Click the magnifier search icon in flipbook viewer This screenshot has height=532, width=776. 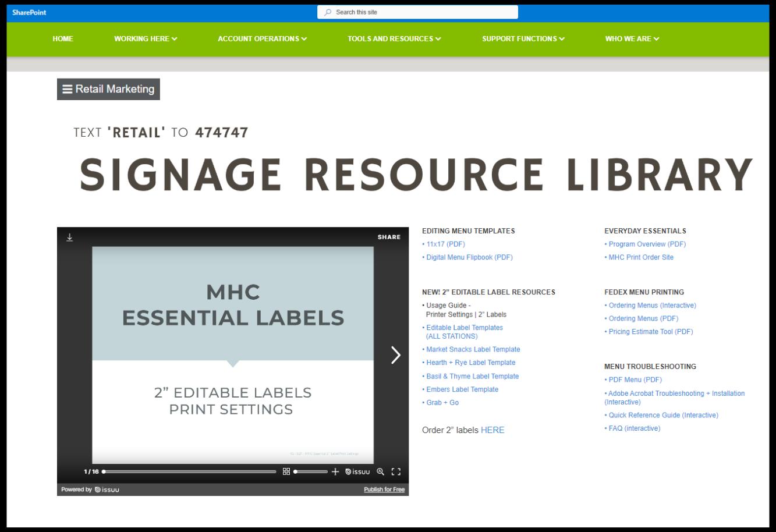[x=381, y=471]
